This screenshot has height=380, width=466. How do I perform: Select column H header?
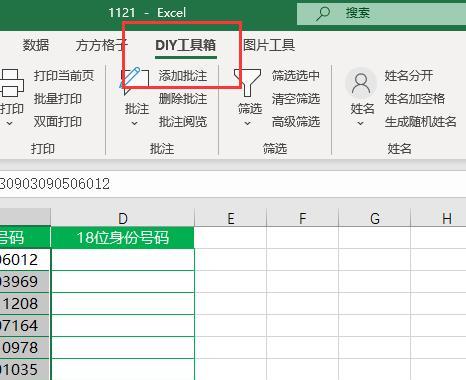(x=439, y=218)
